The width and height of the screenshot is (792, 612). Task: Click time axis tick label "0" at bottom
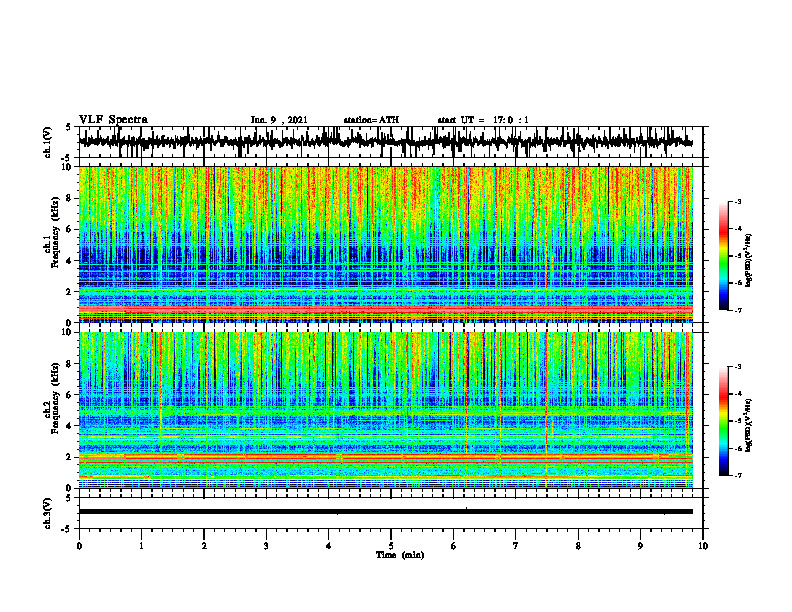tap(79, 546)
